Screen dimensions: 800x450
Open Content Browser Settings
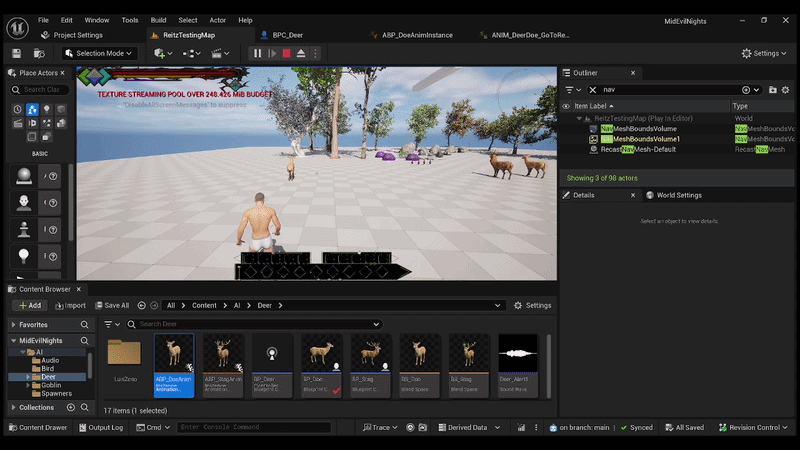(533, 306)
